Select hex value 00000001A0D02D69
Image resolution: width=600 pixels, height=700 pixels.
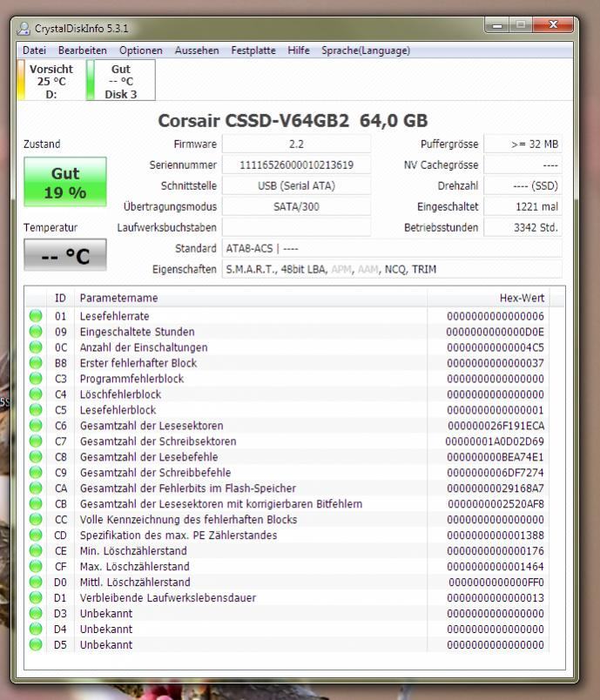pos(495,441)
